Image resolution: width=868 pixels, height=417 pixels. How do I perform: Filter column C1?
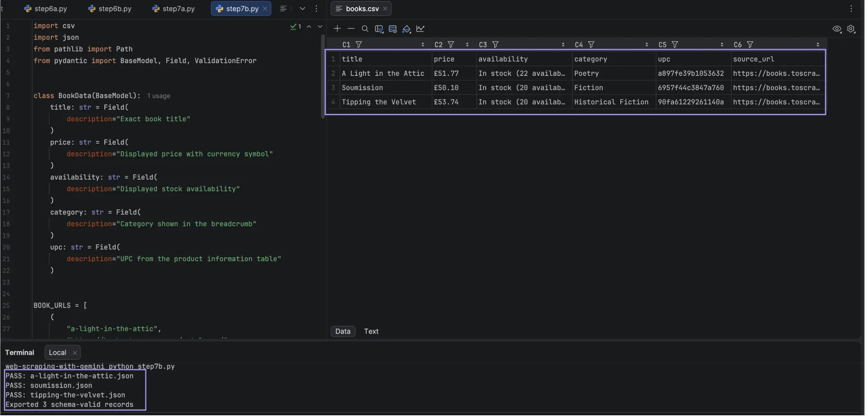[359, 44]
